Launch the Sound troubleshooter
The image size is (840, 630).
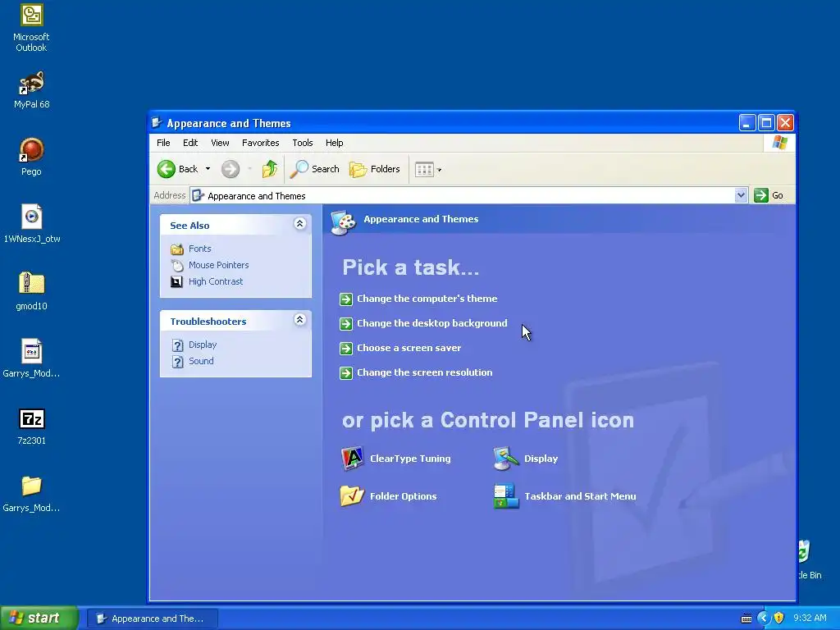click(201, 361)
